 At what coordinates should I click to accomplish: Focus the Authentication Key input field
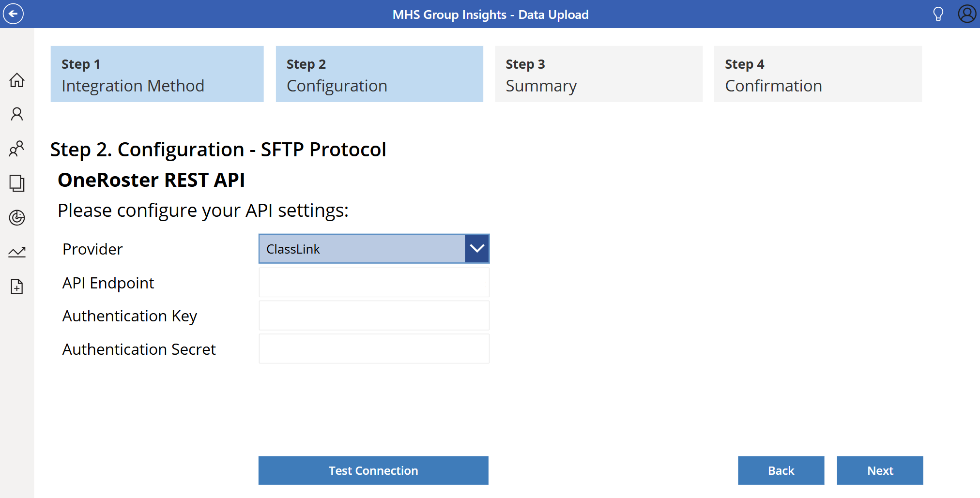374,316
